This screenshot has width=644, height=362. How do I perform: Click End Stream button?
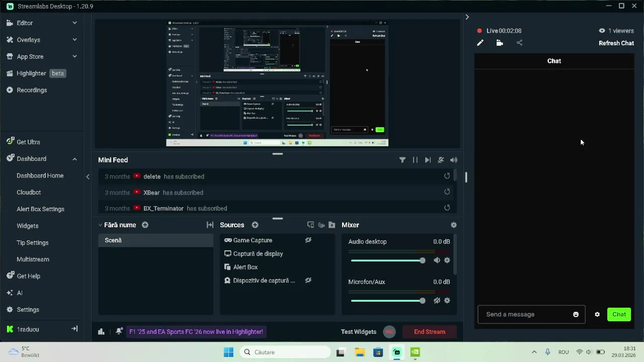[430, 332]
